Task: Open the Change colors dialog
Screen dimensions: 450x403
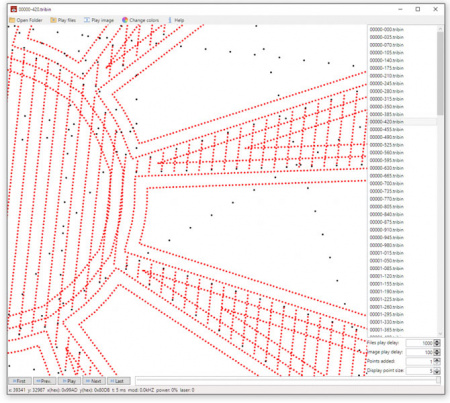Action: click(x=140, y=20)
